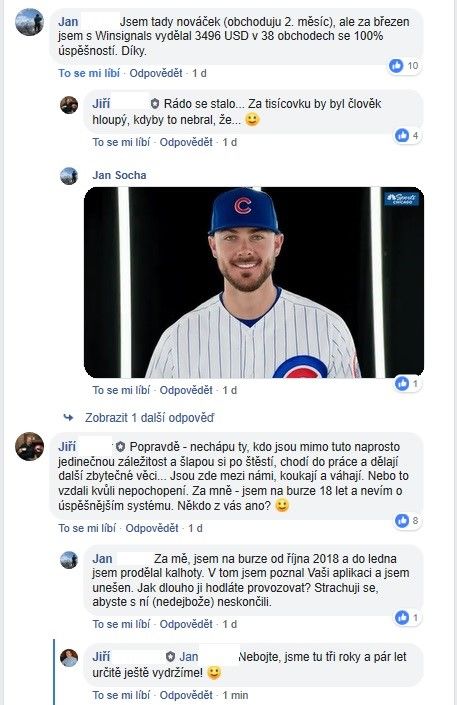This screenshot has width=457, height=705.
Task: Open Jiří's avatar beside the 'Popravdě' comment
Action: (x=29, y=446)
